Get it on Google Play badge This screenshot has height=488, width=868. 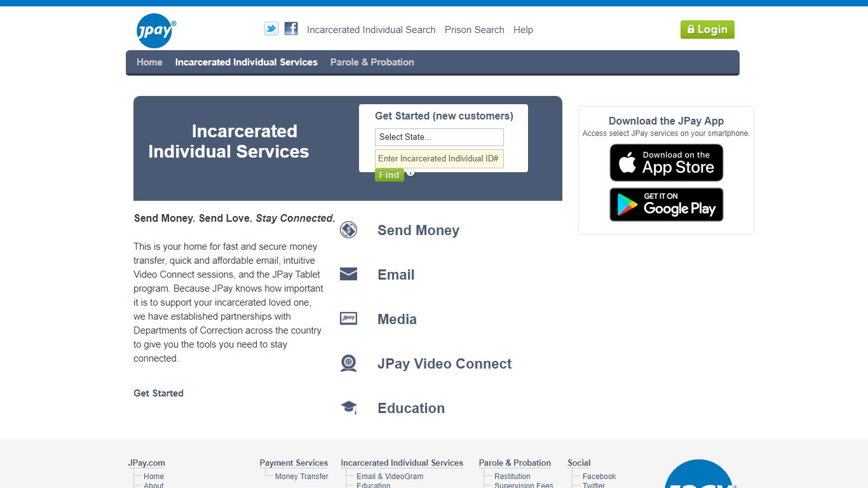[666, 205]
